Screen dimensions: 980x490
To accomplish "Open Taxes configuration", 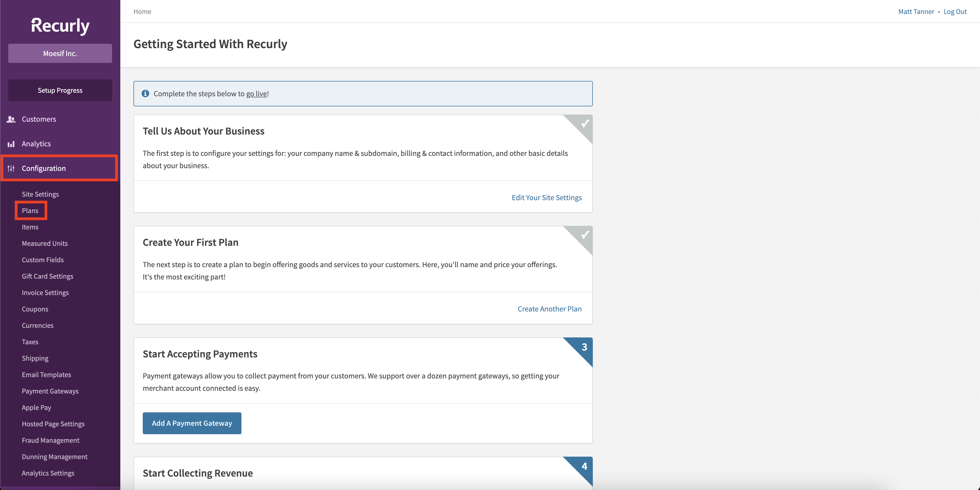I will click(x=30, y=342).
